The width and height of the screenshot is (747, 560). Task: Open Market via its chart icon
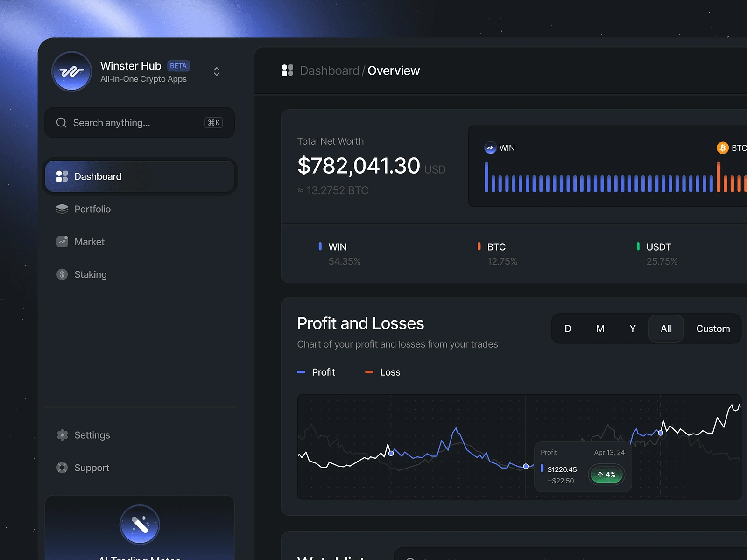pos(62,242)
